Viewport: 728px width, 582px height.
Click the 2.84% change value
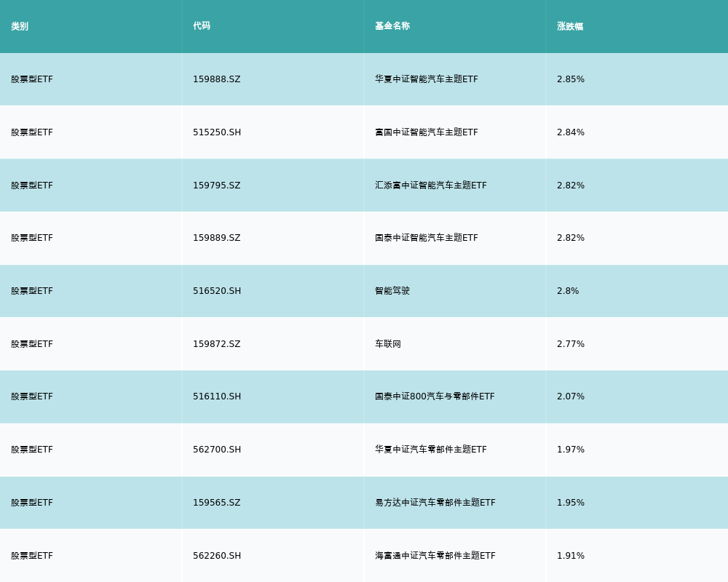click(x=571, y=132)
